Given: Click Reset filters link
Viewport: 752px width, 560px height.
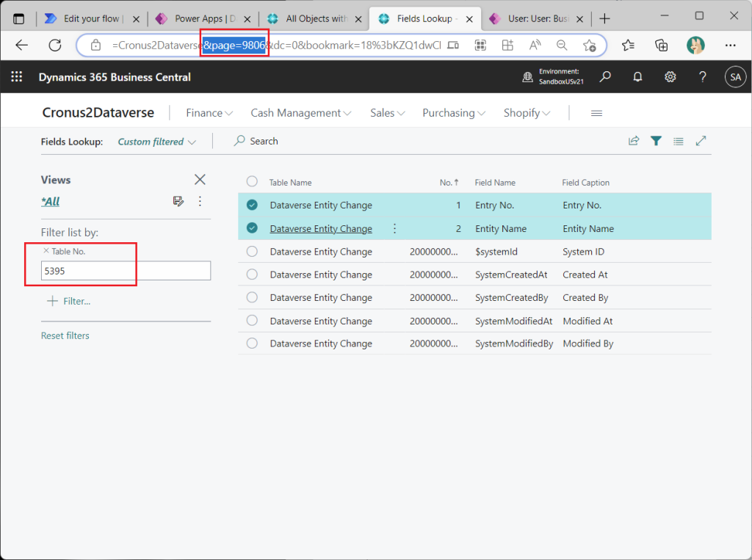Looking at the screenshot, I should [x=65, y=335].
